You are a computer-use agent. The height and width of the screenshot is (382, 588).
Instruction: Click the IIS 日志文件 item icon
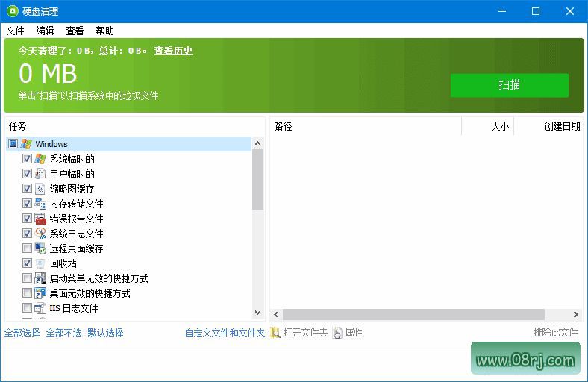point(40,308)
